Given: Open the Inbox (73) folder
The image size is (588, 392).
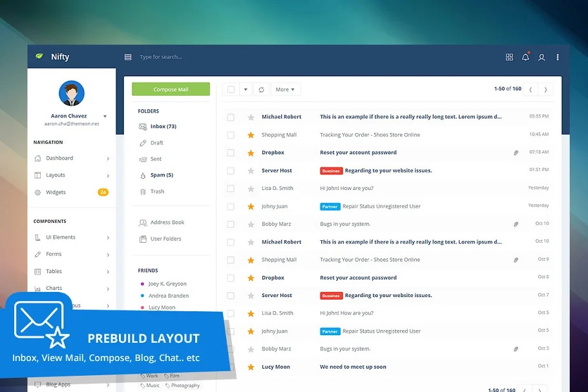Looking at the screenshot, I should coord(163,127).
